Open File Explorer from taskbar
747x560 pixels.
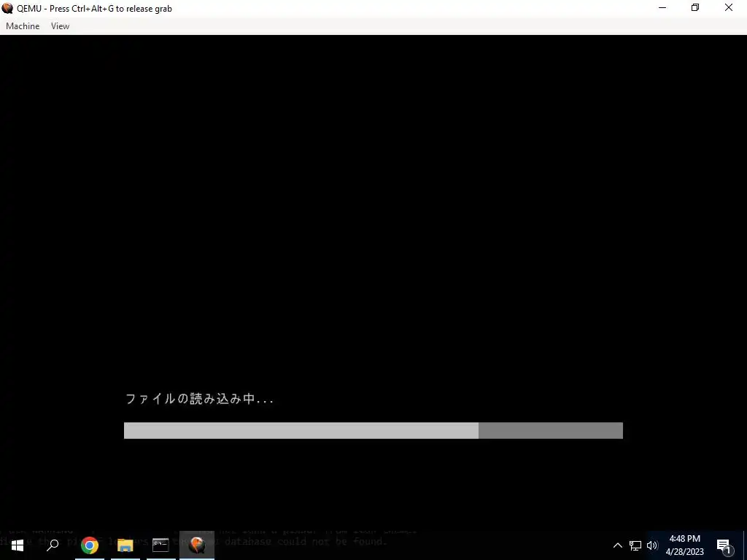click(x=125, y=545)
